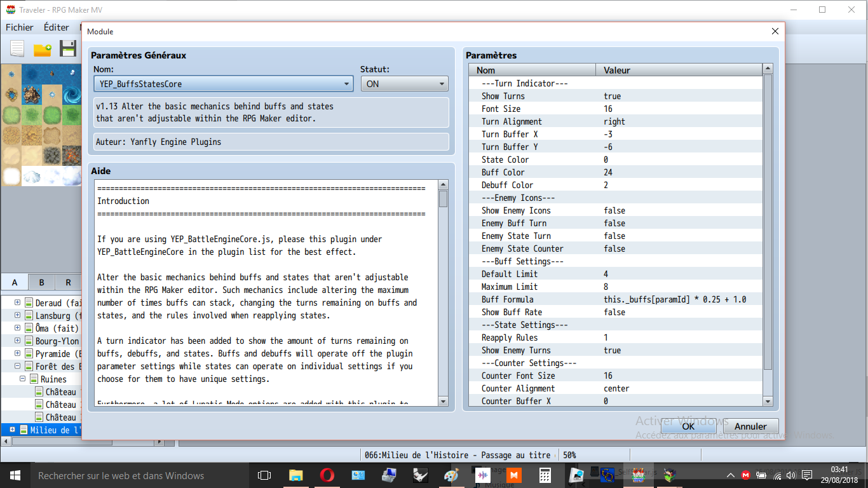
Task: Open the Fichier menu
Action: coord(20,27)
